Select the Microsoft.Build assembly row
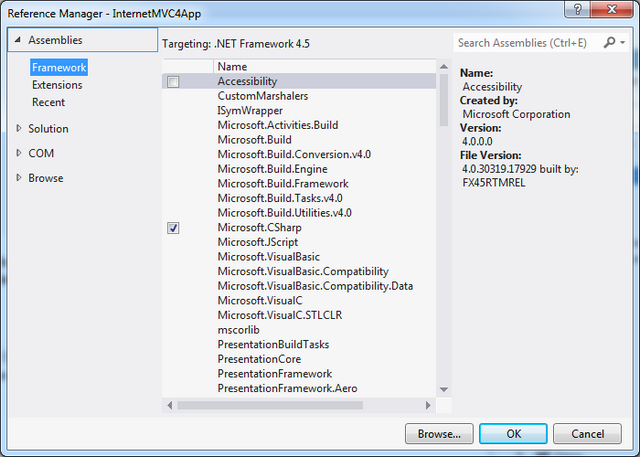The height and width of the screenshot is (457, 640). pyautogui.click(x=299, y=140)
